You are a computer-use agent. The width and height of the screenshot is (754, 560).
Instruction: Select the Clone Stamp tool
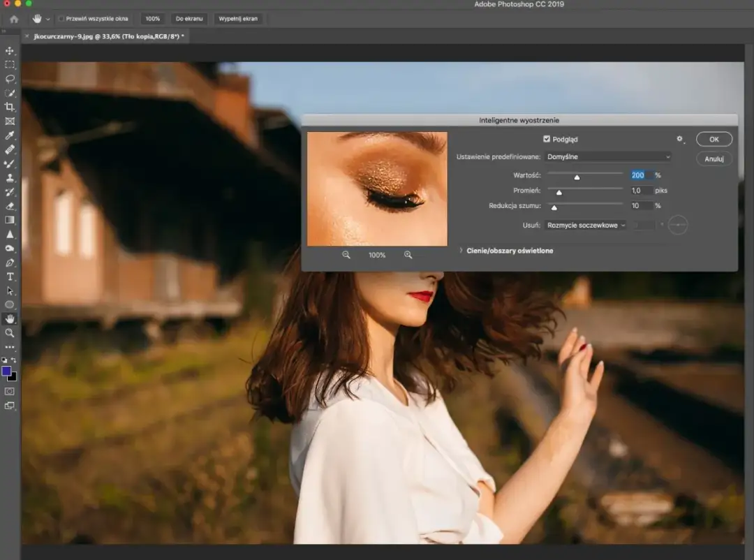[x=10, y=177]
